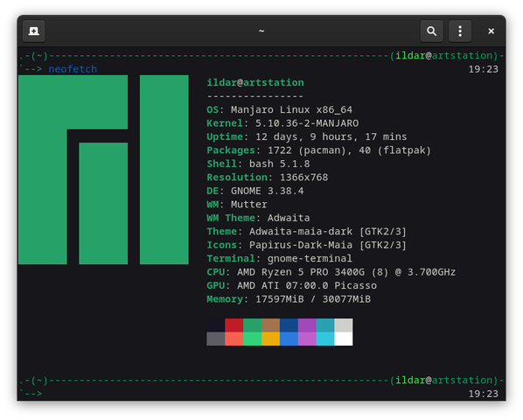The image size is (523, 420).
Task: Click the OS: Manjaro Linux x86_64 line
Action: click(x=280, y=109)
